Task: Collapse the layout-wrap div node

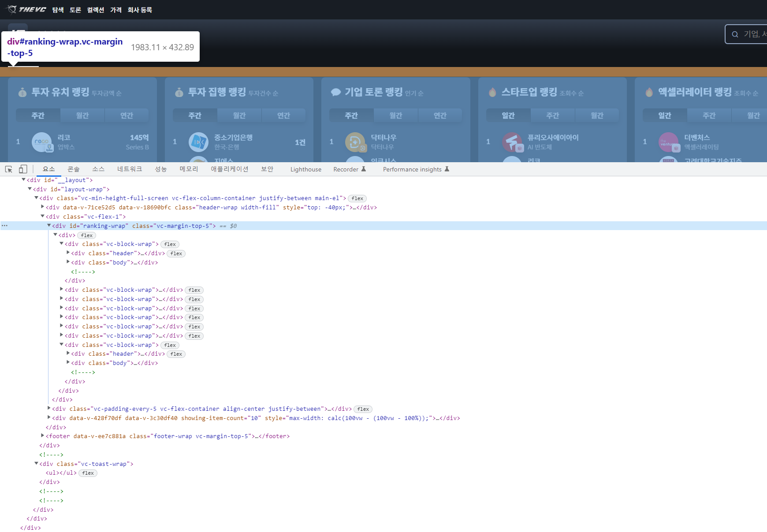Action: 30,189
